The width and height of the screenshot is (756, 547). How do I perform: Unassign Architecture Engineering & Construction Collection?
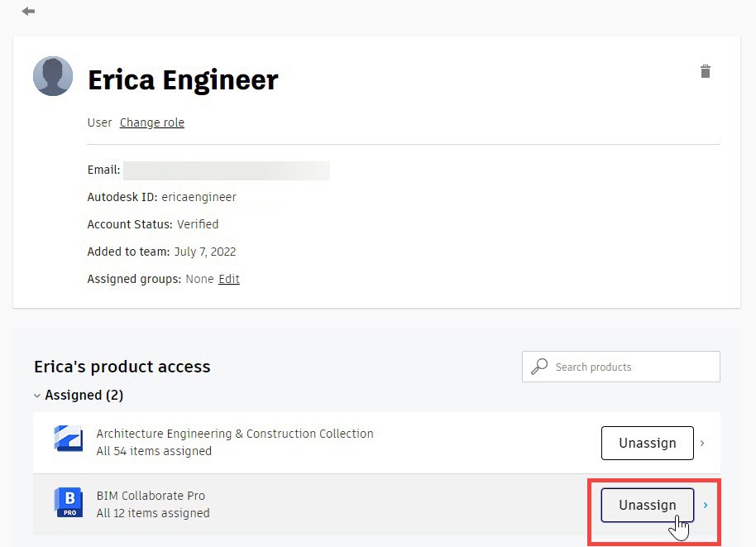tap(647, 443)
